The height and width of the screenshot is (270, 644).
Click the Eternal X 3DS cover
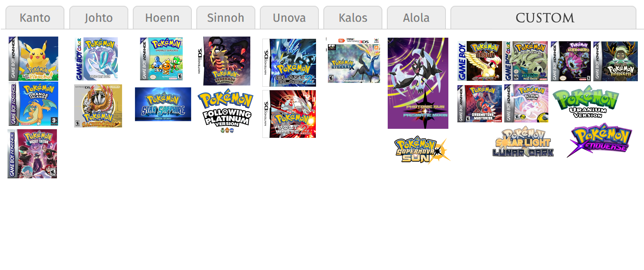[353, 60]
